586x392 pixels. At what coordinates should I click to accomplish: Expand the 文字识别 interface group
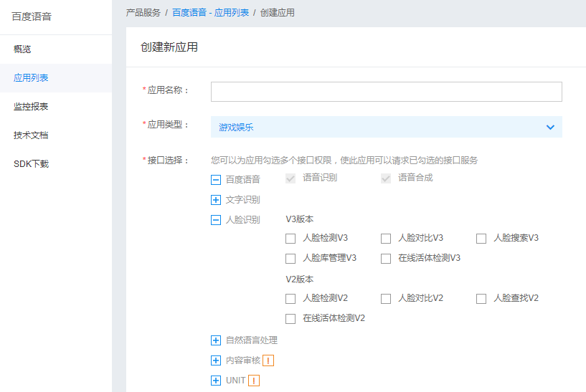click(216, 200)
